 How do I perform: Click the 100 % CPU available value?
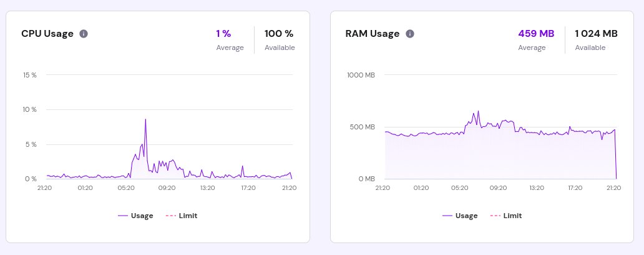point(280,33)
